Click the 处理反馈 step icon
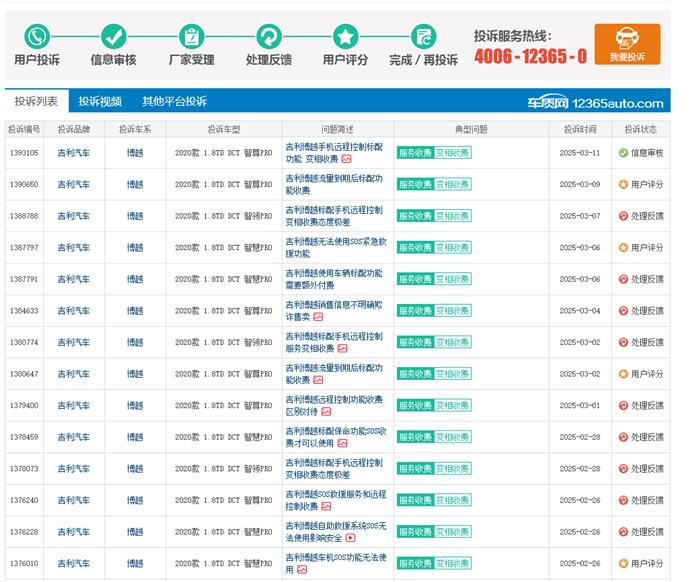The image size is (700, 582). (269, 37)
